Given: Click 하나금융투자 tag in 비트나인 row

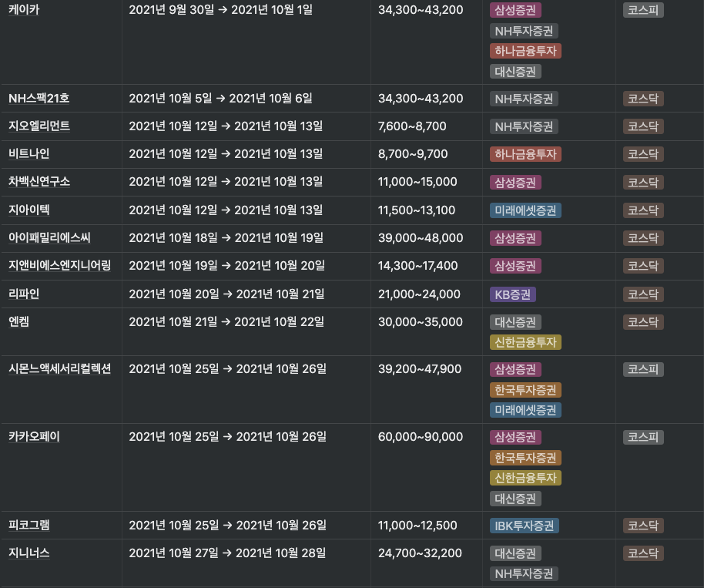Looking at the screenshot, I should tap(525, 155).
